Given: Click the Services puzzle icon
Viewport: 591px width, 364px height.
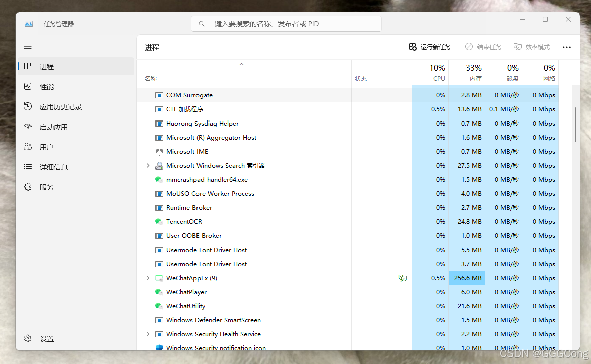Looking at the screenshot, I should pyautogui.click(x=28, y=187).
